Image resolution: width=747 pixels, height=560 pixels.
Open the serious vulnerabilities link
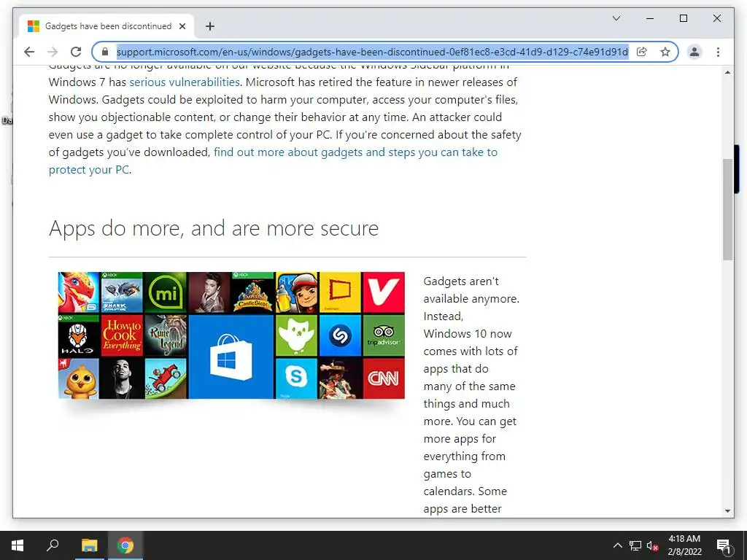(x=185, y=82)
